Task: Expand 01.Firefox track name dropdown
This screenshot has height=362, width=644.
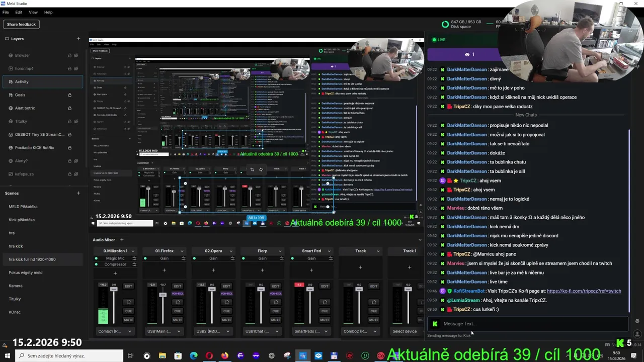Action: pyautogui.click(x=182, y=251)
